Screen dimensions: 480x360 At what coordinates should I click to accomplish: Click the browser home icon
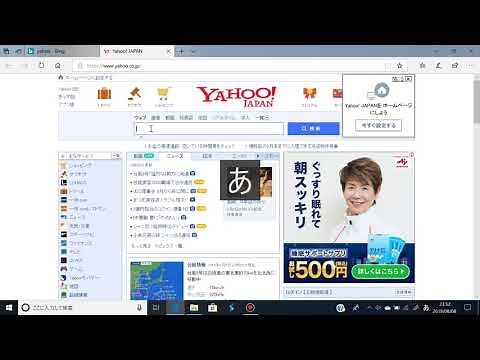pyautogui.click(x=58, y=66)
